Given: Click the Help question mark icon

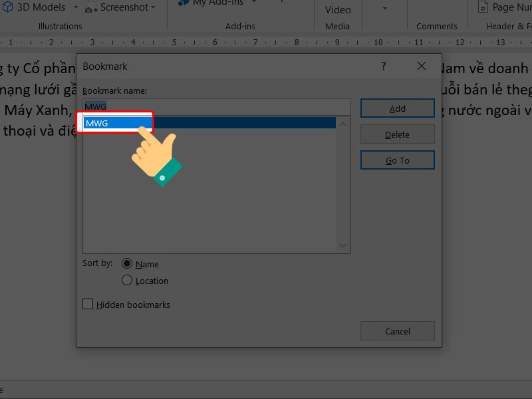Looking at the screenshot, I should click(384, 66).
